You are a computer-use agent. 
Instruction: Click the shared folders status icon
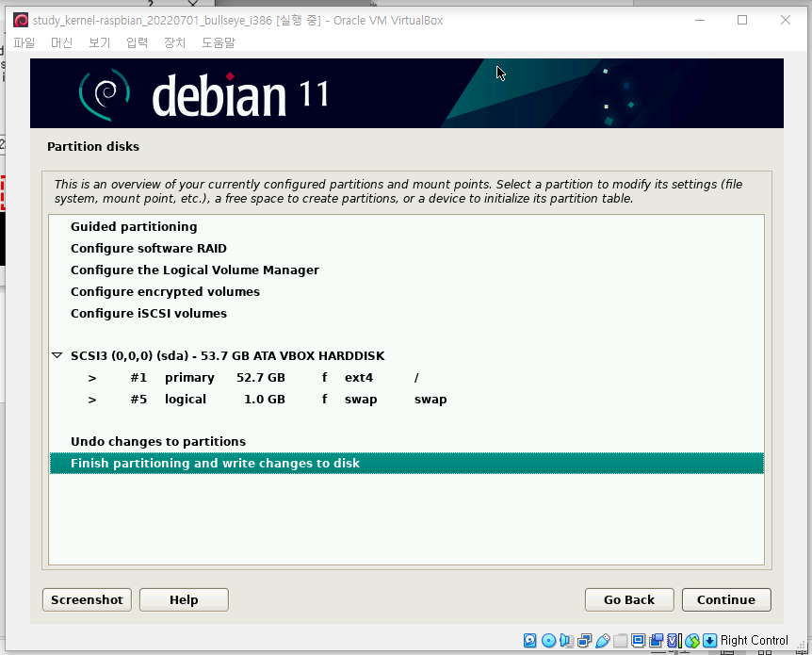coord(618,640)
